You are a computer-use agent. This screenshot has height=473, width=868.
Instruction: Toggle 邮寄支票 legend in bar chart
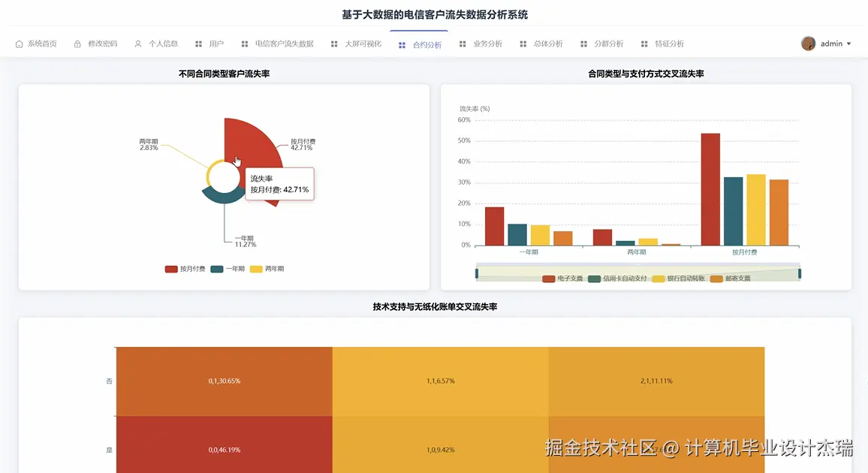(x=730, y=279)
